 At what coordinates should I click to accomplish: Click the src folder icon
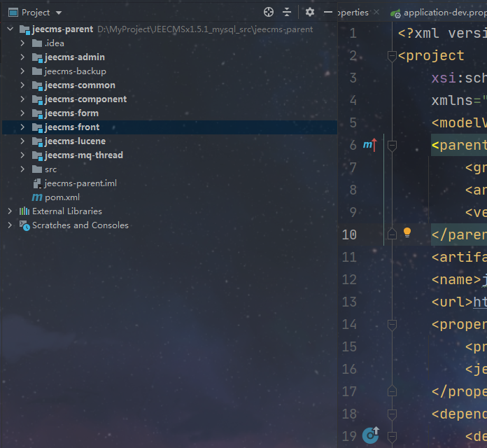point(37,169)
